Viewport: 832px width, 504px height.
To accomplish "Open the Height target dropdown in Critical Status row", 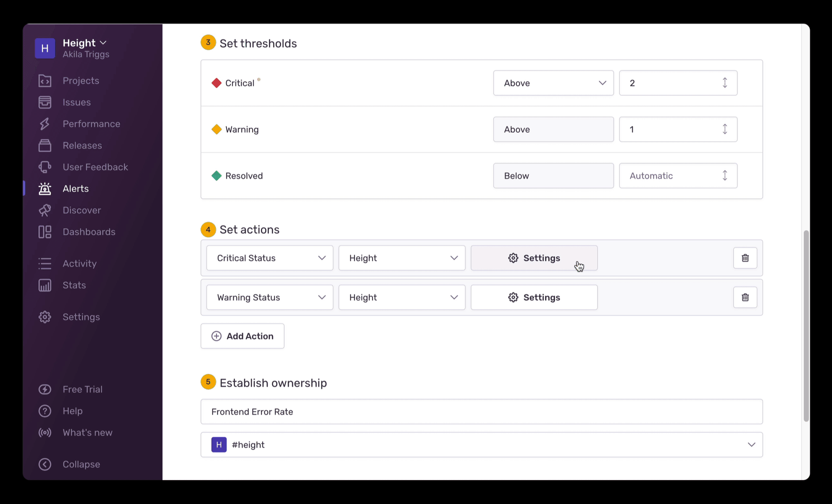I will coord(402,258).
